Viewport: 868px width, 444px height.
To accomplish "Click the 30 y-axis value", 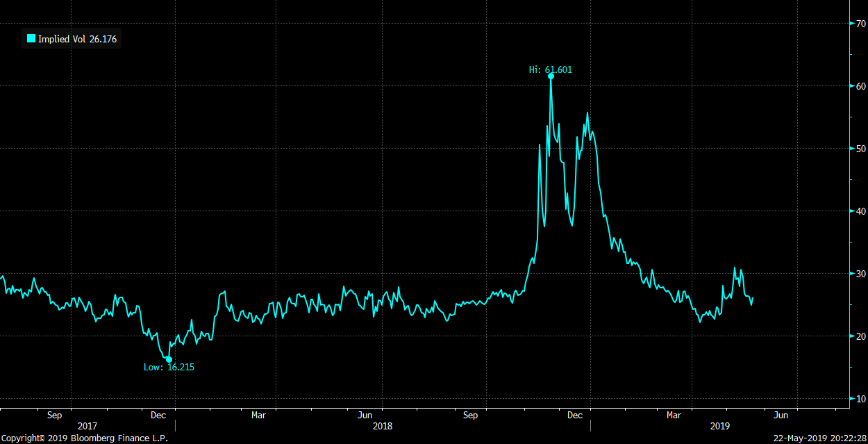I will coord(860,274).
